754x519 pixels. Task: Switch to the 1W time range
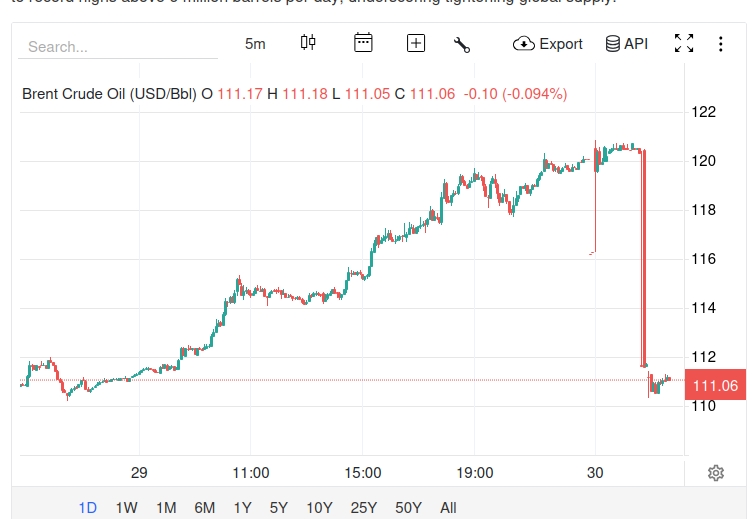[126, 507]
